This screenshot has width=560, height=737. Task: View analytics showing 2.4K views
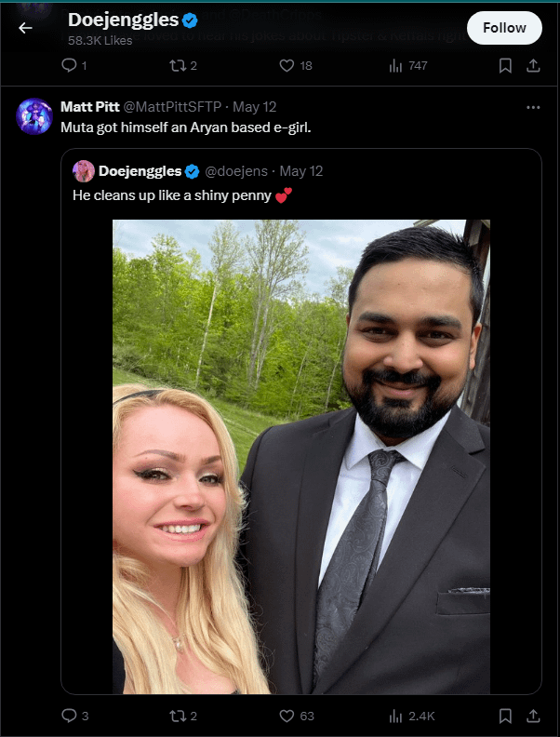pyautogui.click(x=411, y=716)
